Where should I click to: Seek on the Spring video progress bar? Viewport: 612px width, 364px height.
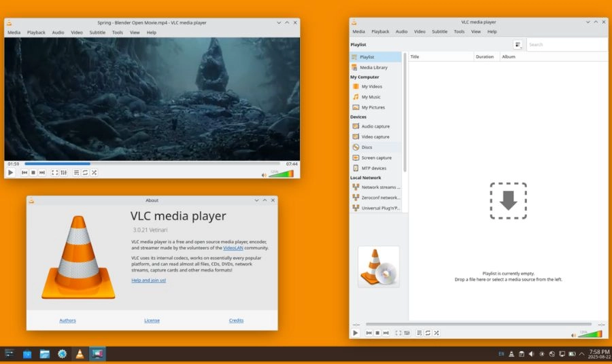click(x=152, y=164)
